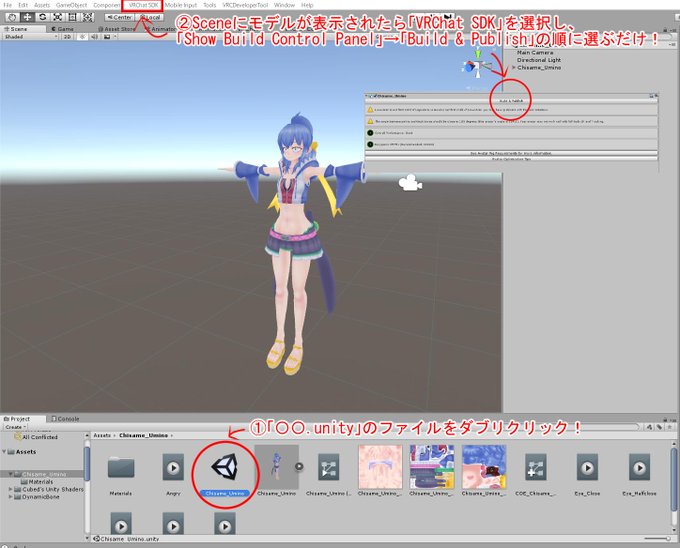Select the Chisame_Umino Unity scene file
This screenshot has width=680, height=548.
224,468
